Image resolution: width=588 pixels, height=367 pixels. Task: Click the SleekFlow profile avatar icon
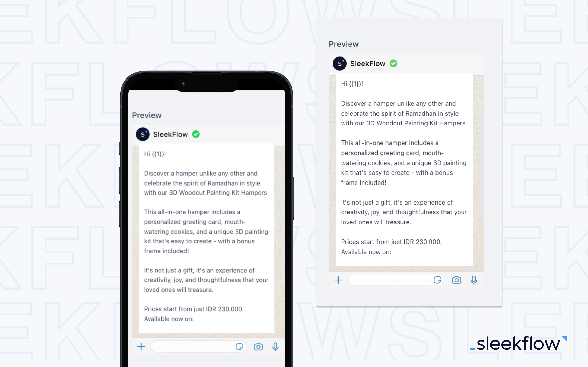pos(143,134)
